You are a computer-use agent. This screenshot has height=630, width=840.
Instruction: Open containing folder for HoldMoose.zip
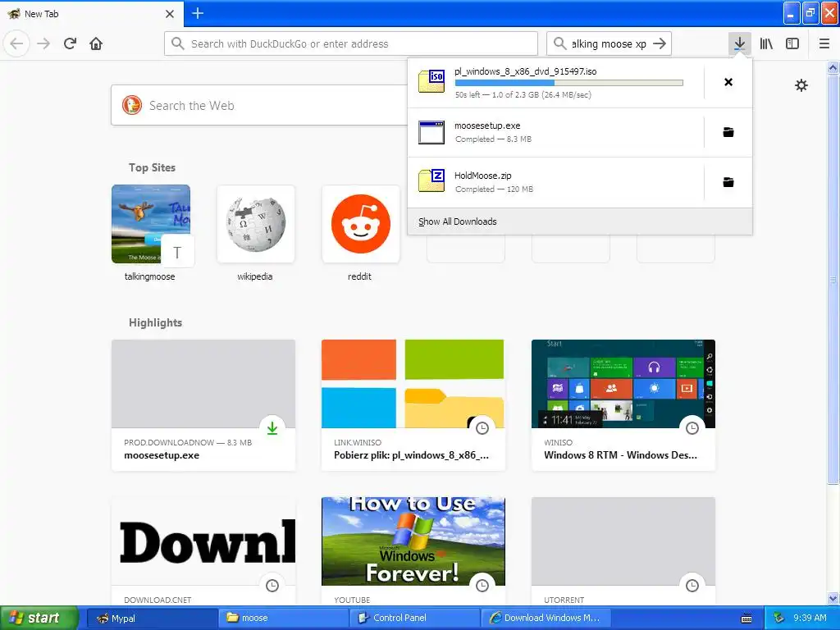(728, 182)
